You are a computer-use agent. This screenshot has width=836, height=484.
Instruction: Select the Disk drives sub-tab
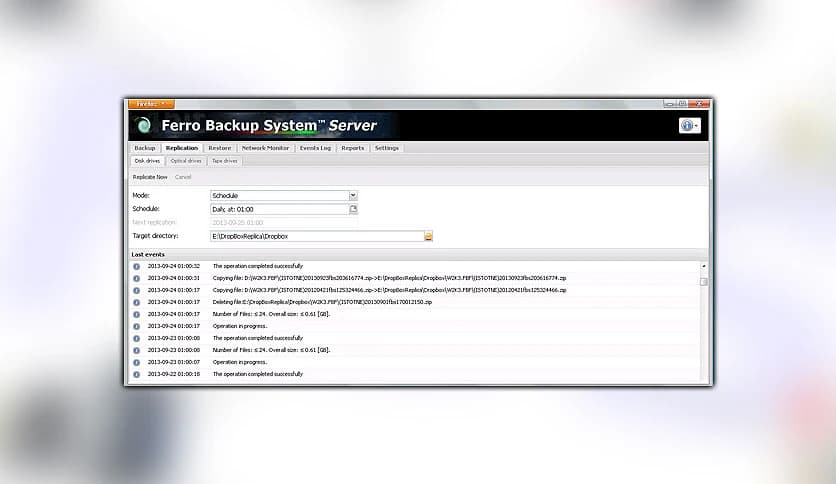pos(147,161)
